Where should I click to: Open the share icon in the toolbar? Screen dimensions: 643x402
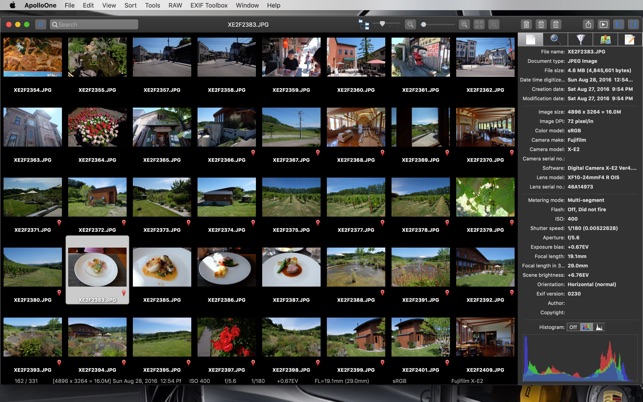(589, 24)
